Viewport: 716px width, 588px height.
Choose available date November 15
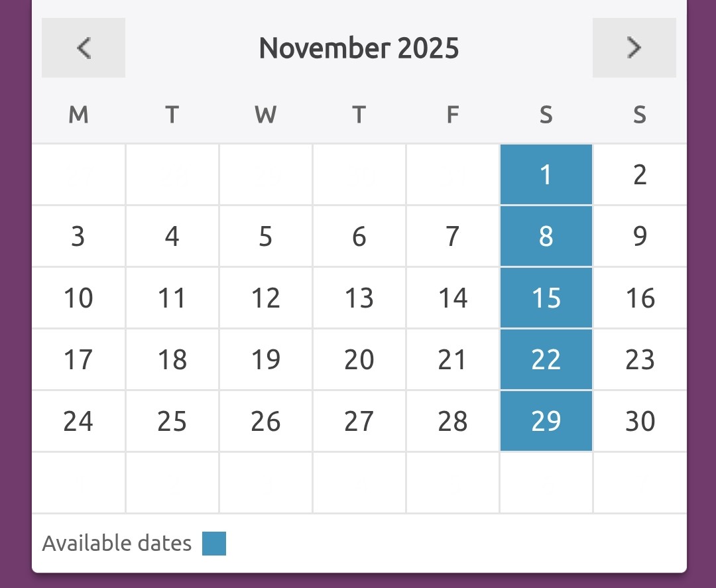[546, 298]
